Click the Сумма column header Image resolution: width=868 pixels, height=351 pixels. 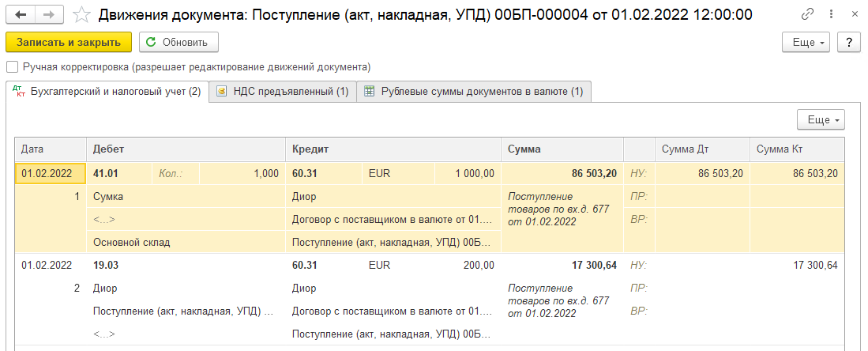click(562, 149)
